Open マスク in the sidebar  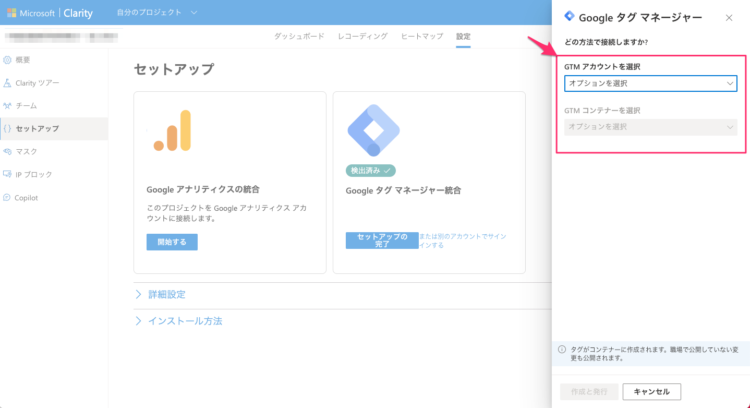[x=54, y=152]
